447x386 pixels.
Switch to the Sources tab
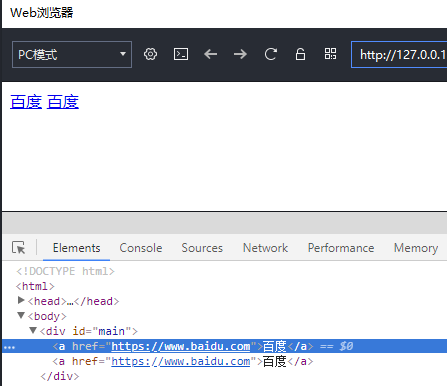pyautogui.click(x=202, y=248)
